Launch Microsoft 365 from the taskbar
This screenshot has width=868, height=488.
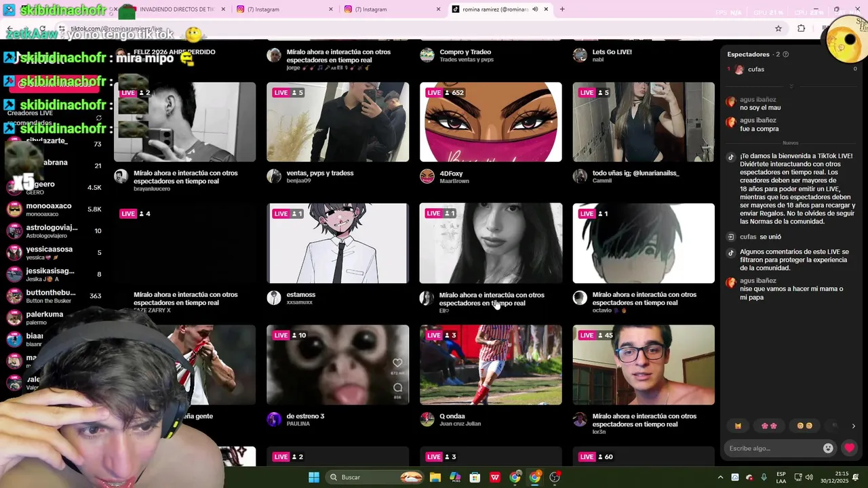point(455,477)
